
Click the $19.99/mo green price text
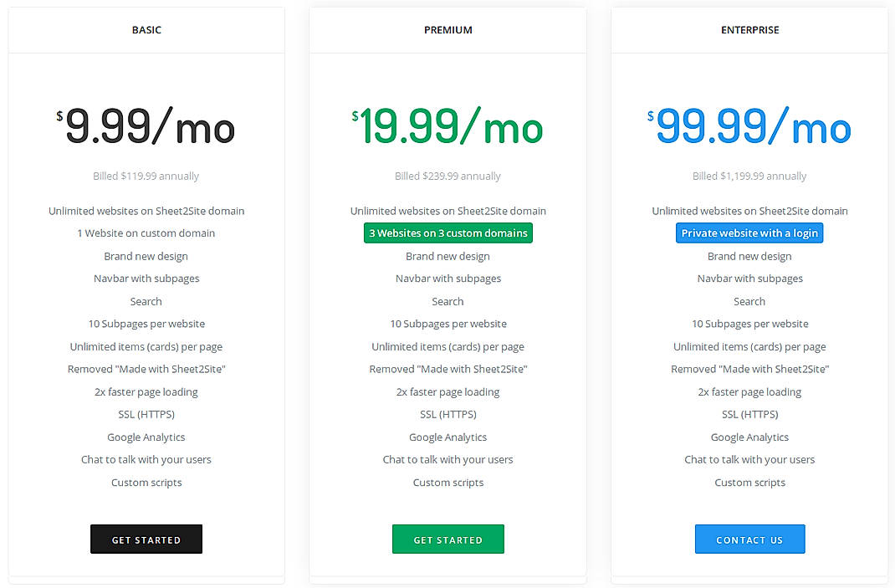point(447,127)
